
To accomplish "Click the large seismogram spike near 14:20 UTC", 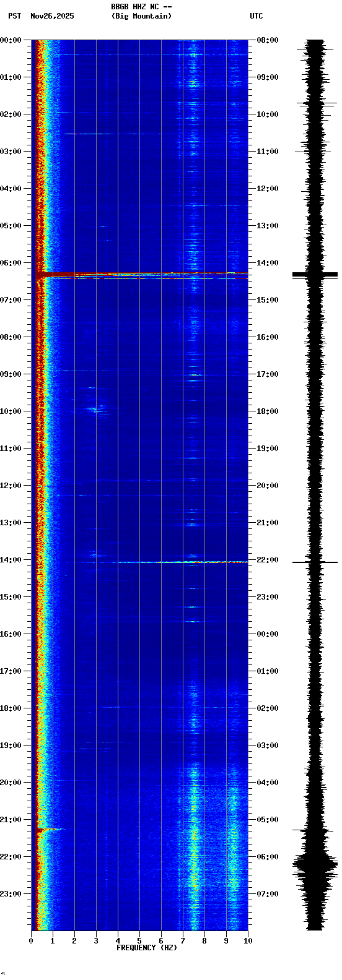I will point(315,274).
